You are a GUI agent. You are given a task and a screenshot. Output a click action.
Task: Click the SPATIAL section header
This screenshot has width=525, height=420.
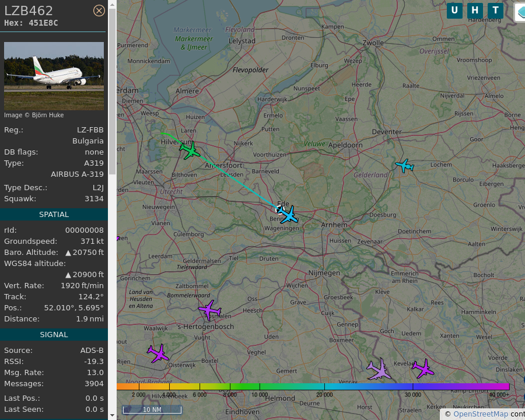54,214
